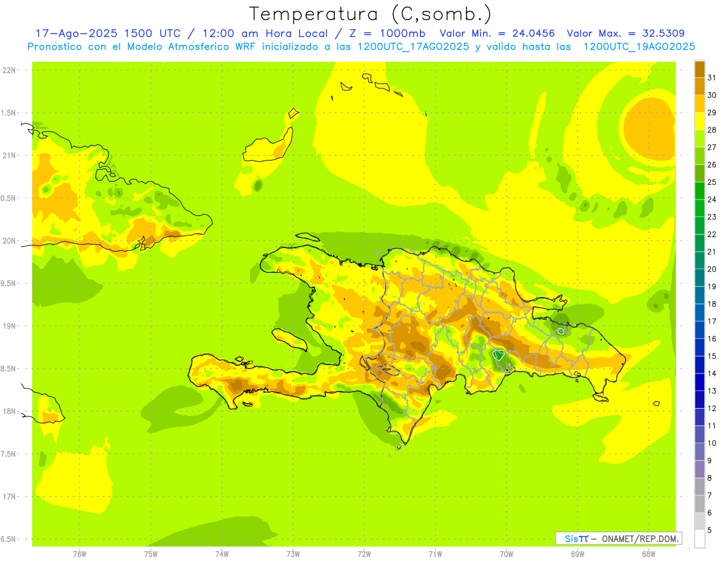The height and width of the screenshot is (562, 728).
Task: Click the longitude label 70W
Action: point(507,554)
